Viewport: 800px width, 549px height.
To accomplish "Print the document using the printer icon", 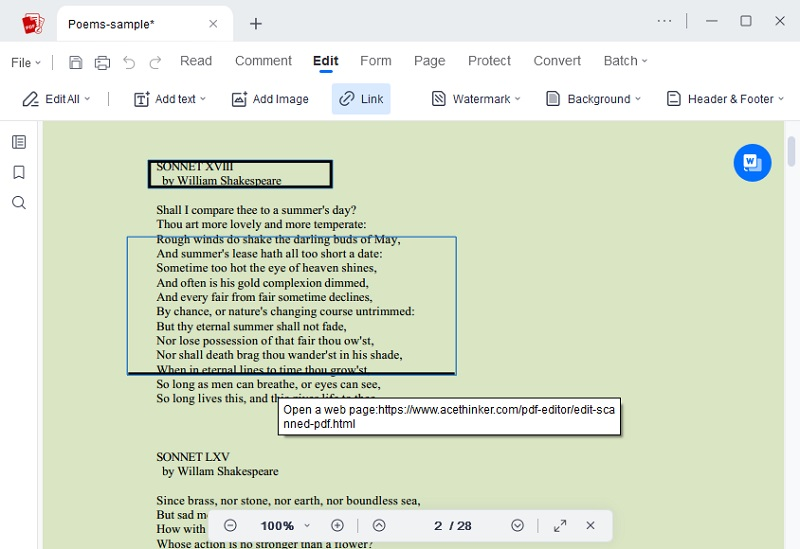I will coord(102,62).
